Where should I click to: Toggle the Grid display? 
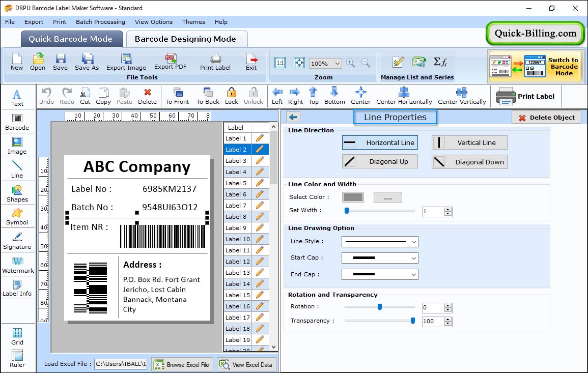tap(17, 337)
